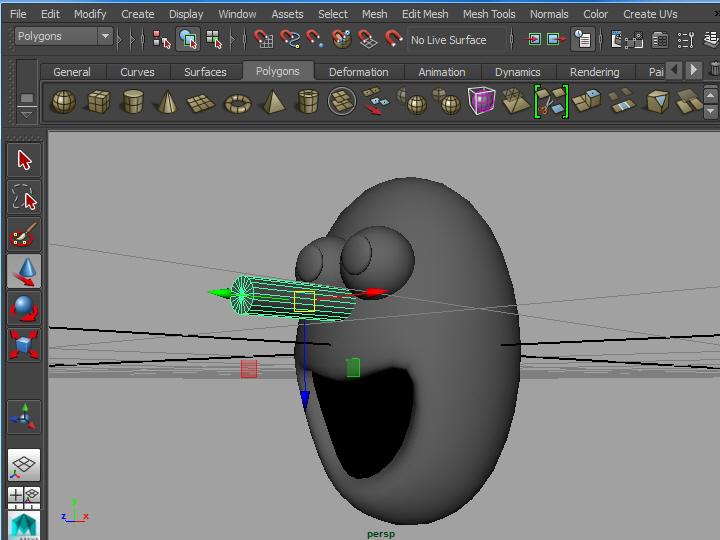Screen dimensions: 720x540
Task: Toggle select by component type mode
Action: (214, 40)
